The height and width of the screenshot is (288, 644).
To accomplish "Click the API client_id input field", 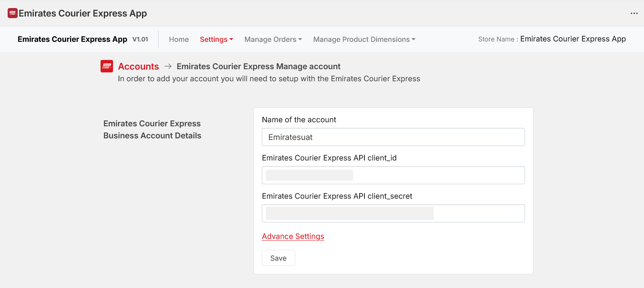I will (x=393, y=175).
